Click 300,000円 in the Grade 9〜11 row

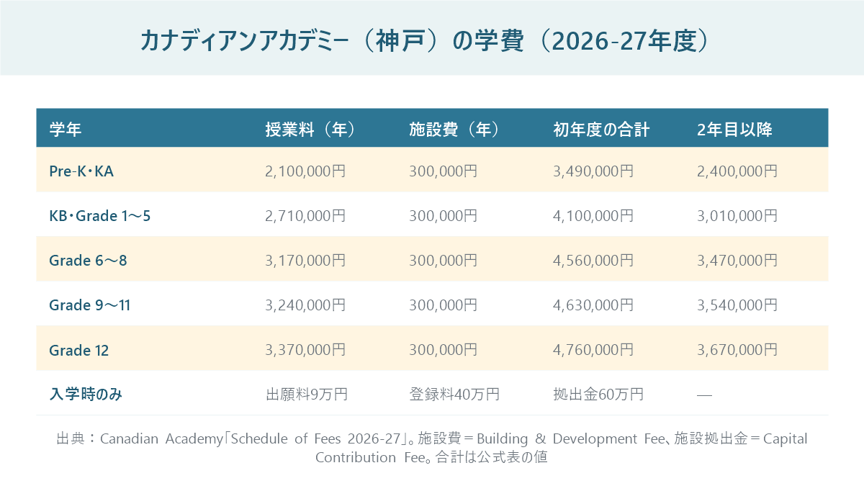[443, 305]
